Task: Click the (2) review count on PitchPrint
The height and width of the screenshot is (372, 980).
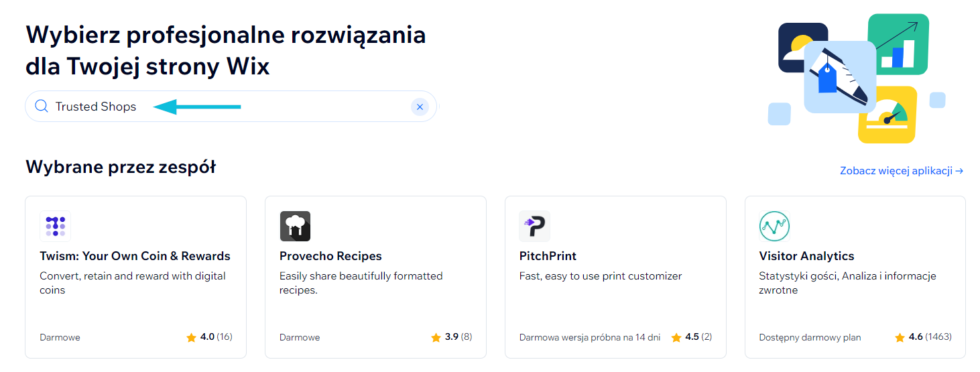Action: coord(707,336)
